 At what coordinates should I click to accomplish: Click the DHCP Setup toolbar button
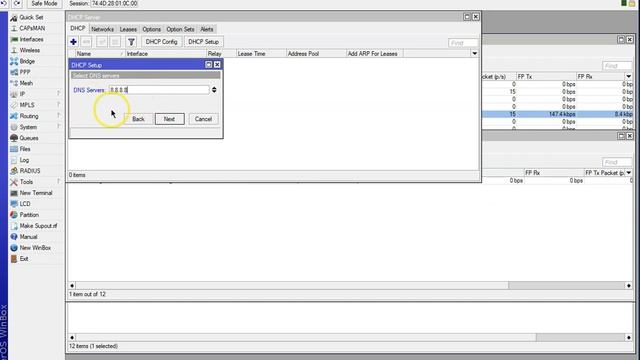[x=203, y=42]
